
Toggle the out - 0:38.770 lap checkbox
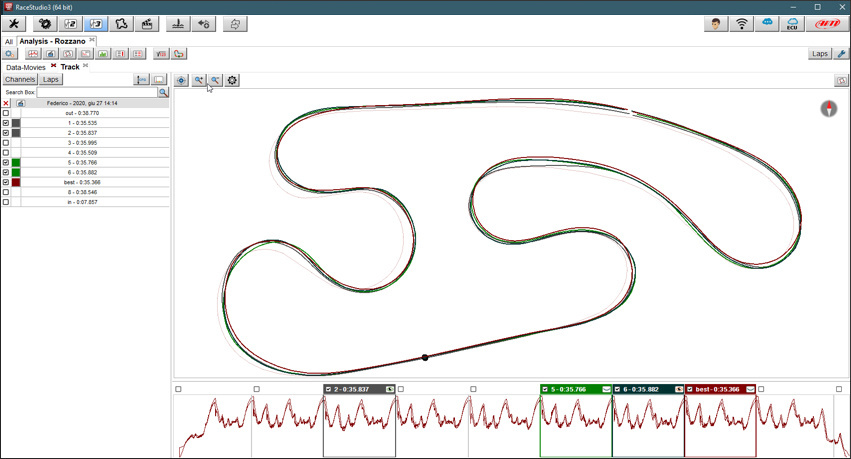pyautogui.click(x=6, y=113)
